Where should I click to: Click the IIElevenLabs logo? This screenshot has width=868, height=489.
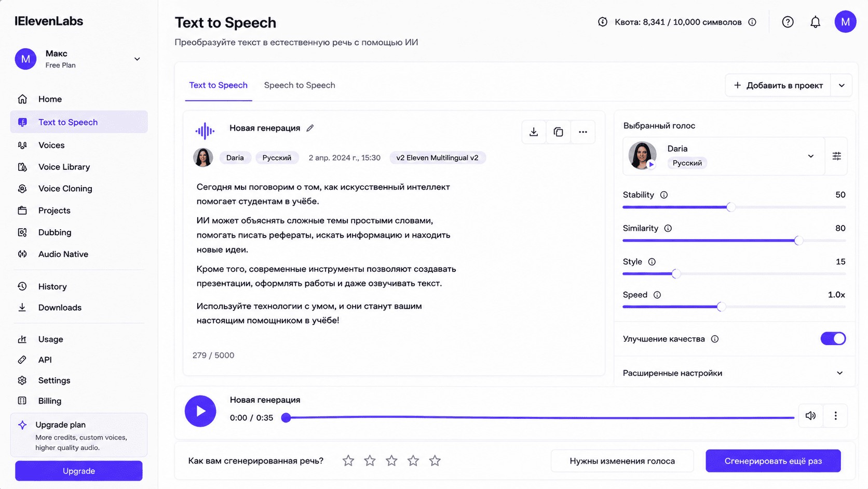click(49, 21)
